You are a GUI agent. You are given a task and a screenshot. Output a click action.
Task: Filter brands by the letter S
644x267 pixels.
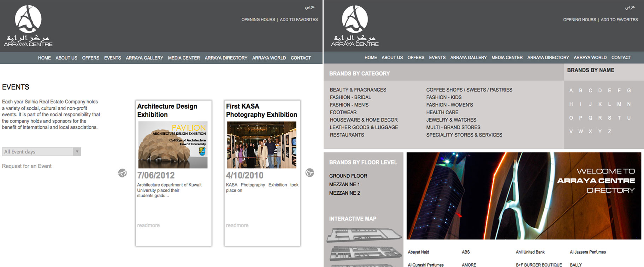(609, 118)
